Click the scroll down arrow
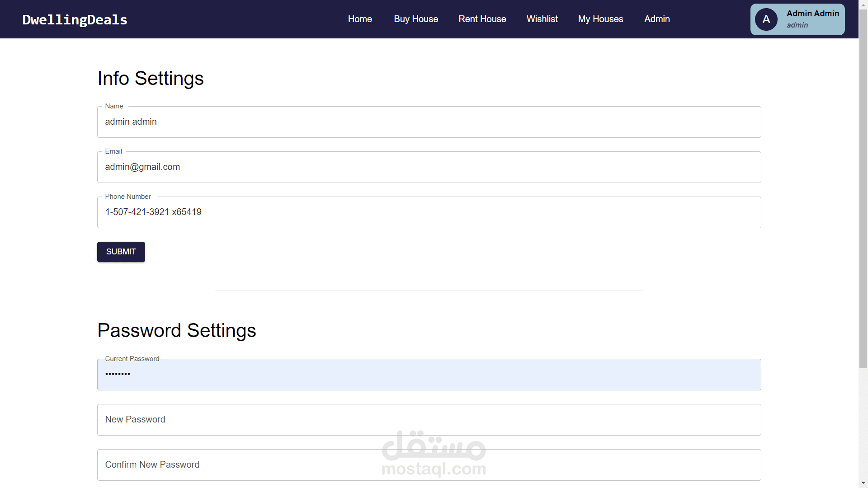 coord(863,483)
